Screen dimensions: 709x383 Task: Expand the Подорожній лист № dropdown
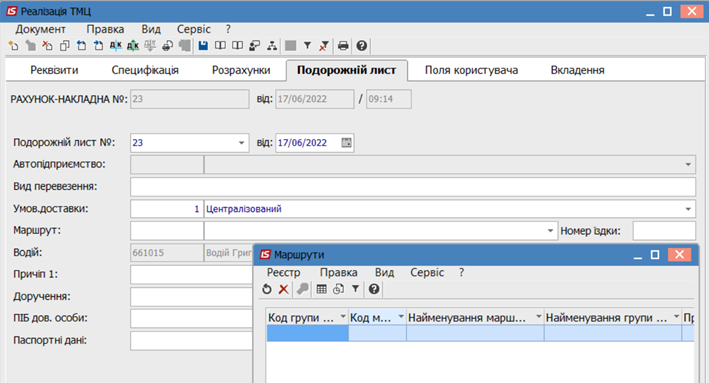(241, 143)
